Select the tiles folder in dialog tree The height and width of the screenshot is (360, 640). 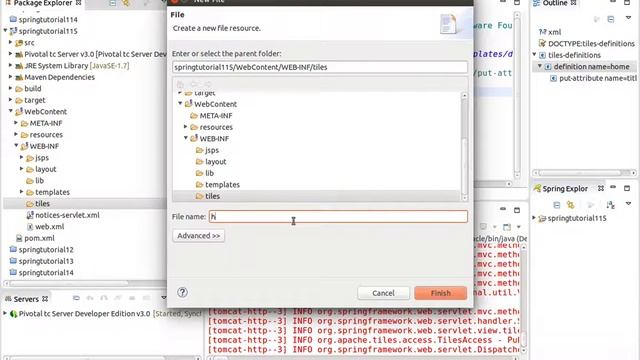pos(212,196)
